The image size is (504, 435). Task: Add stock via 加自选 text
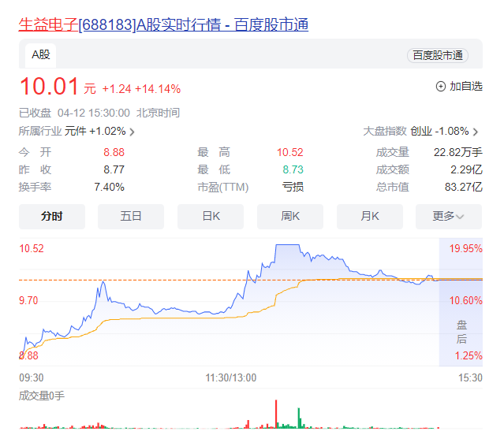click(x=466, y=87)
